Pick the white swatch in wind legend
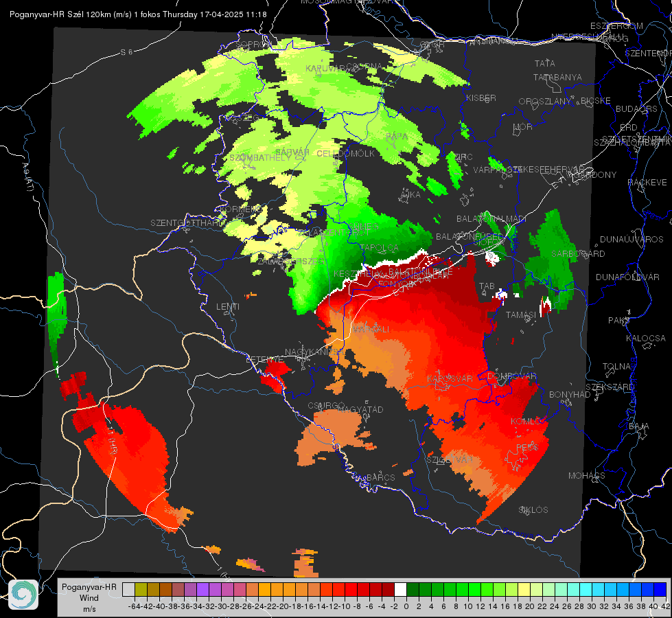 (400, 590)
